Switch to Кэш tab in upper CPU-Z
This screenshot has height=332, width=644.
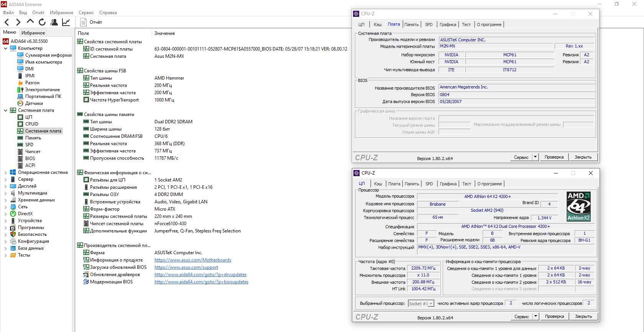(378, 25)
